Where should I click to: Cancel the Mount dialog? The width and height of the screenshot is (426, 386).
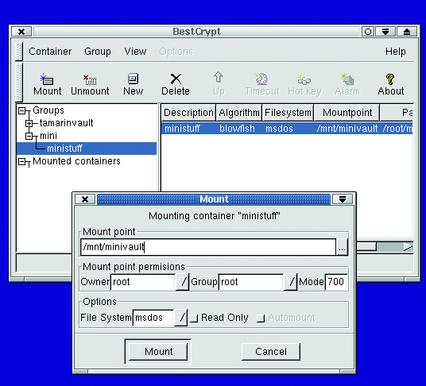point(271,351)
